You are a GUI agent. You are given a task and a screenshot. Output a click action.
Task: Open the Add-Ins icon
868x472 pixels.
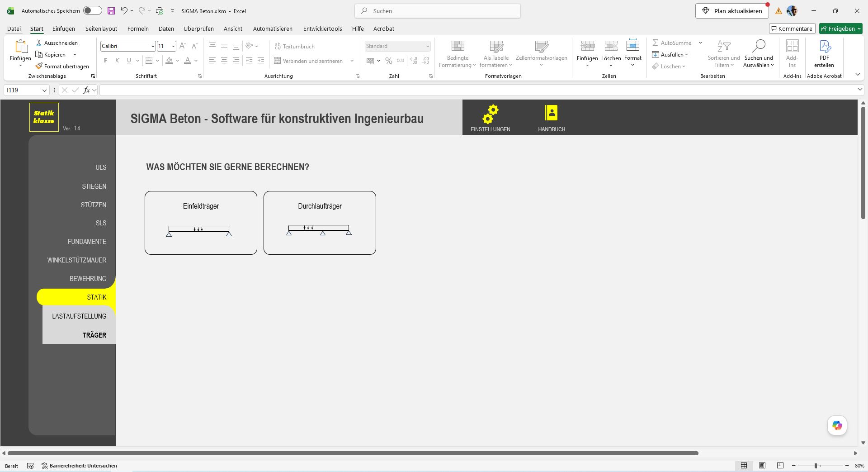pos(792,46)
